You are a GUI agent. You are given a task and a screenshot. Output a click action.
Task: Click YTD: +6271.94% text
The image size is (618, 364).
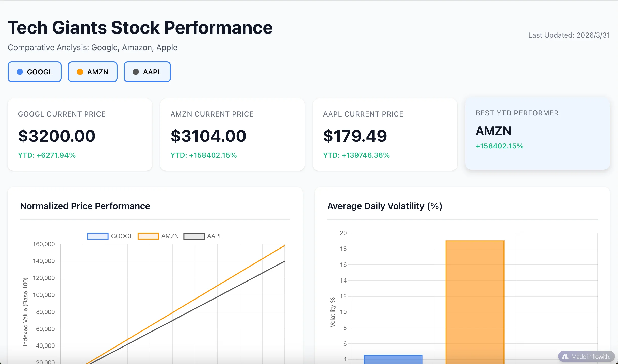click(47, 155)
